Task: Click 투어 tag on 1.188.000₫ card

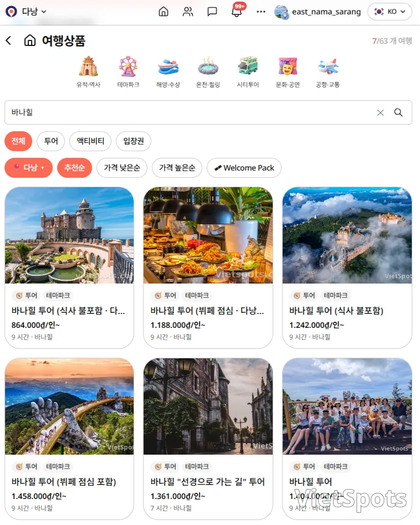Action: coord(166,296)
